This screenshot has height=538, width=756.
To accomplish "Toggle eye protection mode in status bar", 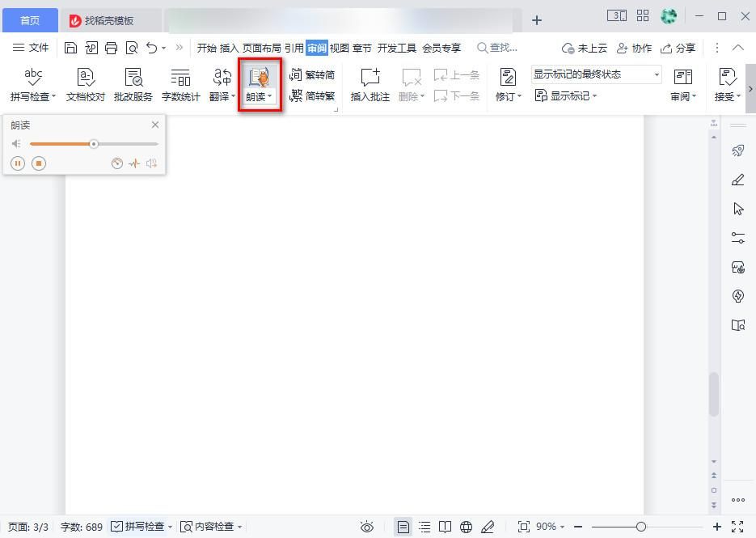I will click(367, 527).
